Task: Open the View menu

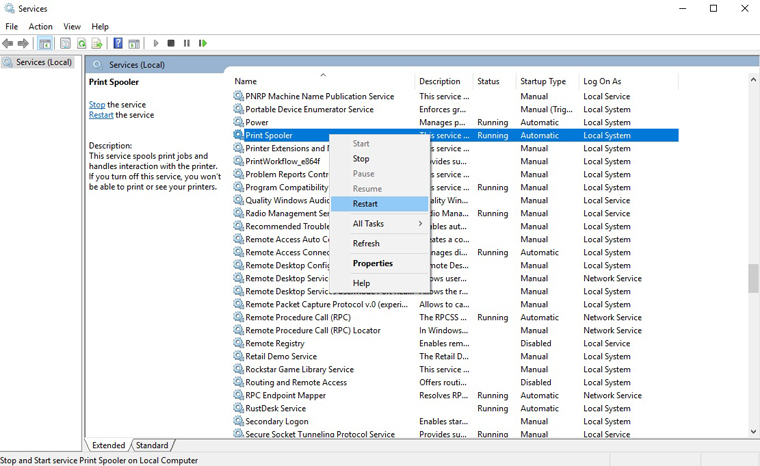Action: 72,27
